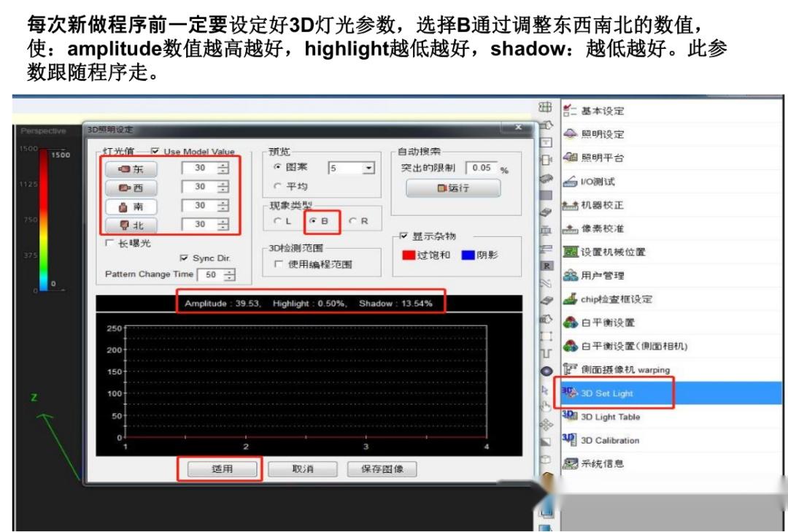Click the Pattern Change Time spinner arrows
Image resolution: width=788 pixels, height=532 pixels.
click(229, 274)
